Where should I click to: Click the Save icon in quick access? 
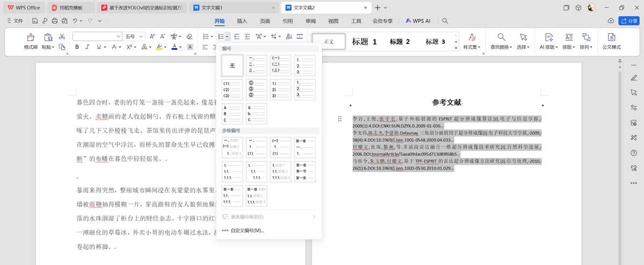click(x=35, y=21)
